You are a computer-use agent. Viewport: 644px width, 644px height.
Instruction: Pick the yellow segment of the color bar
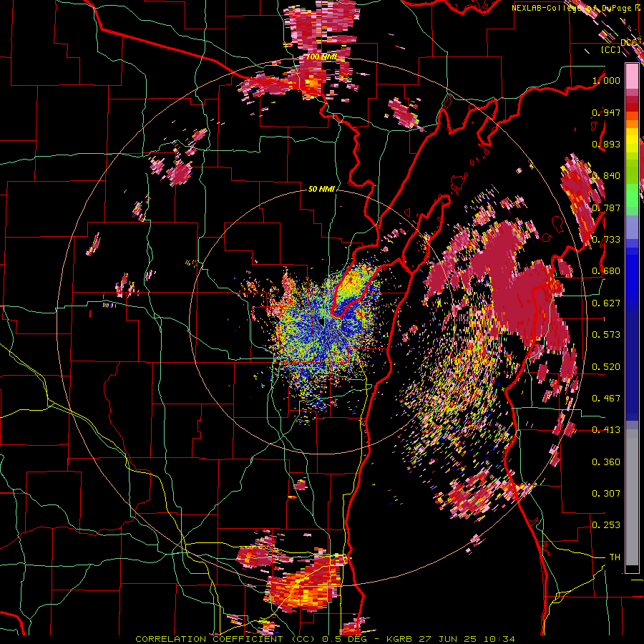tap(632, 140)
